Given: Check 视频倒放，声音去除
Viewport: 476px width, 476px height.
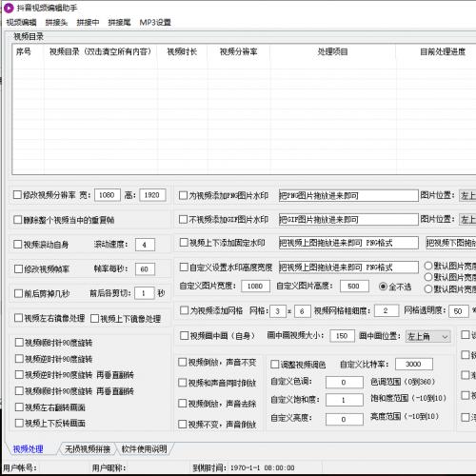Looking at the screenshot, I should click(182, 404).
